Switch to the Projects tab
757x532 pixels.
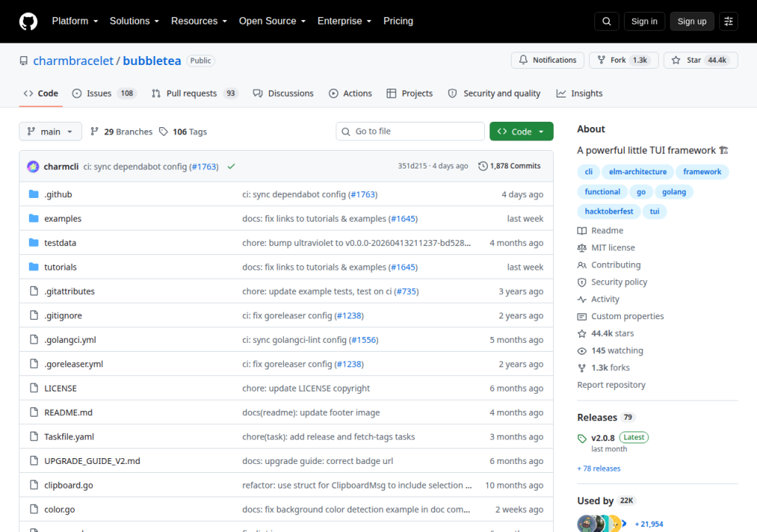coord(410,93)
